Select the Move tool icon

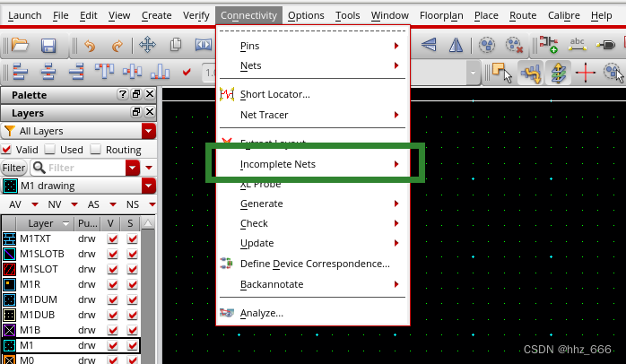(x=147, y=46)
